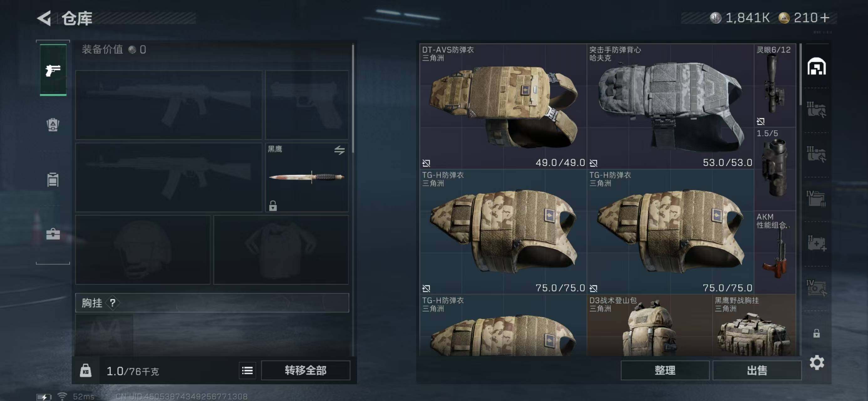Click the weight lock icon beside 1.0/76千克
This screenshot has height=401, width=868.
click(85, 371)
